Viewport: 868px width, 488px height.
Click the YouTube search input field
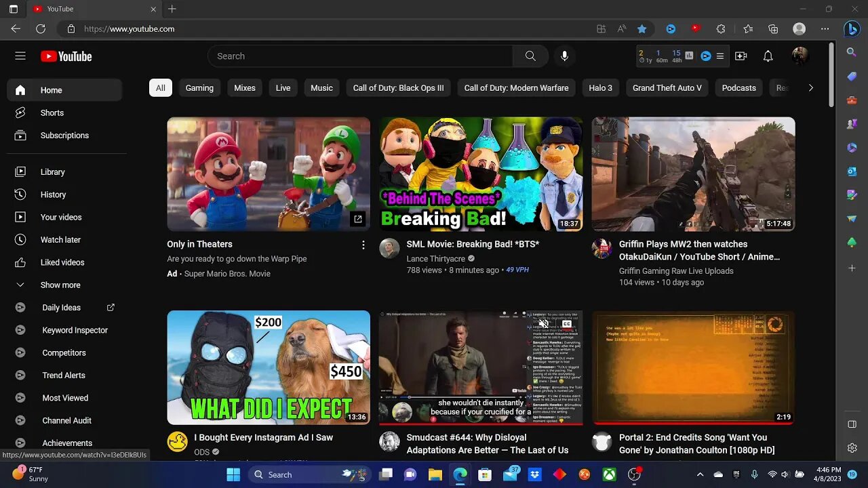click(x=359, y=56)
